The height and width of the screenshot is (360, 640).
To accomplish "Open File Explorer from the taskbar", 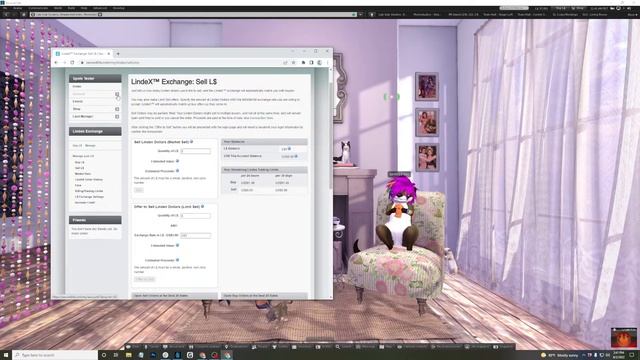I will [x=128, y=355].
